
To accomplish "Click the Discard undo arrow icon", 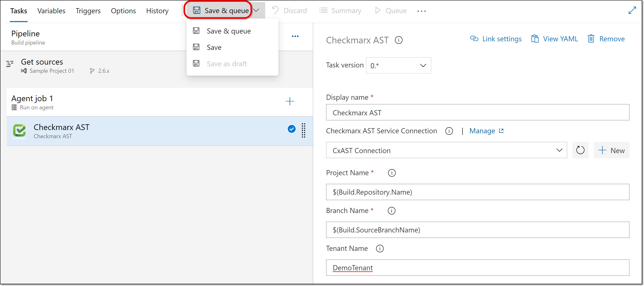I will [275, 10].
